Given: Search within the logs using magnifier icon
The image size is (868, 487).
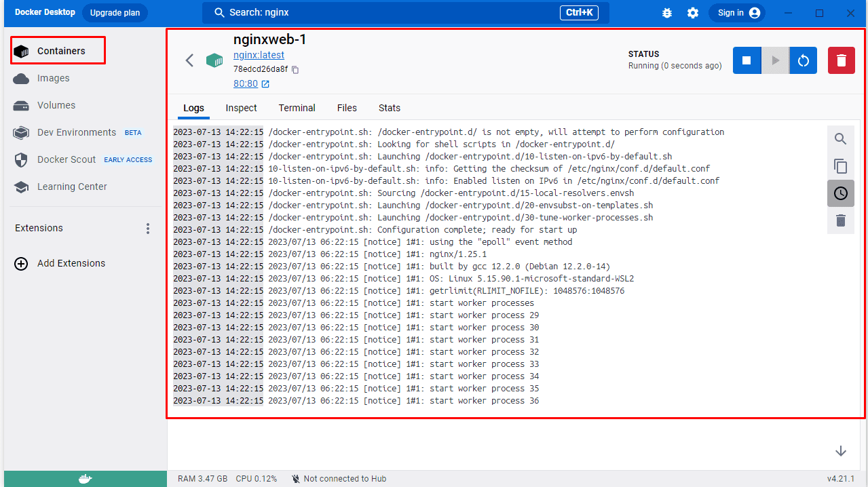Looking at the screenshot, I should (x=841, y=139).
